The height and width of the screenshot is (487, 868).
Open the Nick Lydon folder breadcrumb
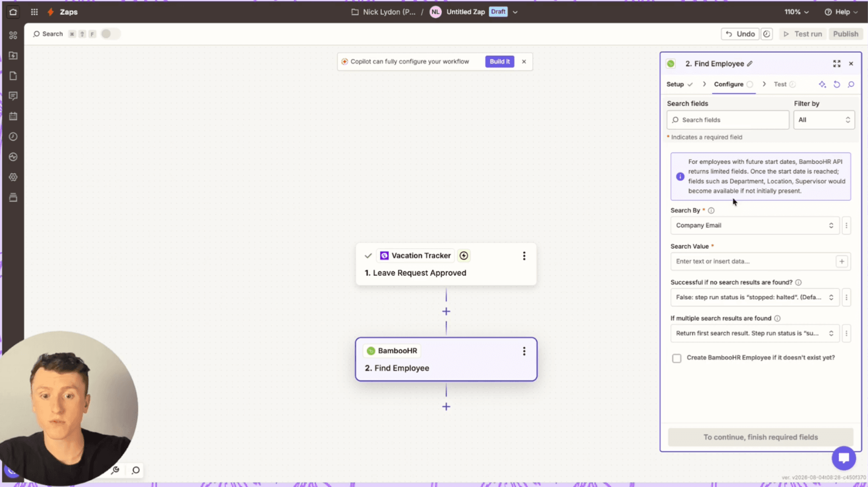pyautogui.click(x=383, y=12)
